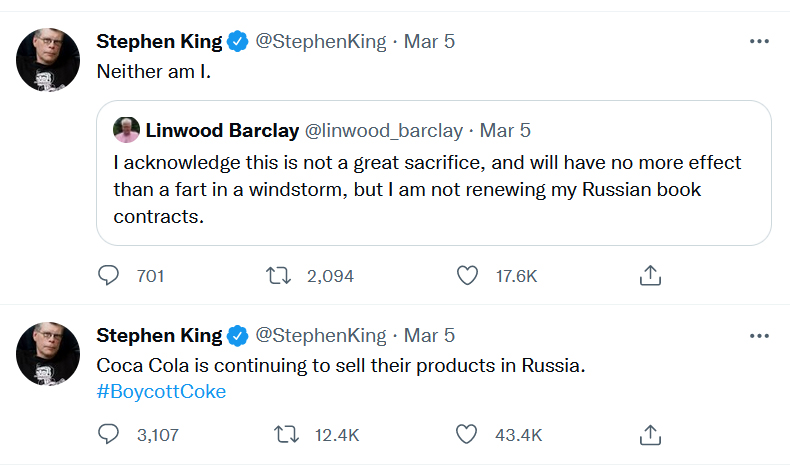This screenshot has height=467, width=790.
Task: Go to the @linwood_barclay handle
Action: (383, 131)
